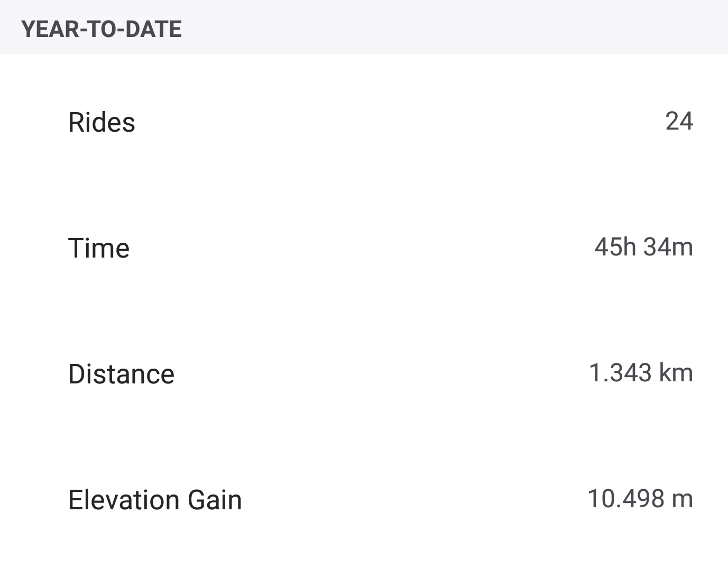The width and height of the screenshot is (728, 577).
Task: Select the YEAR-TO-DATE section header
Action: tap(102, 29)
